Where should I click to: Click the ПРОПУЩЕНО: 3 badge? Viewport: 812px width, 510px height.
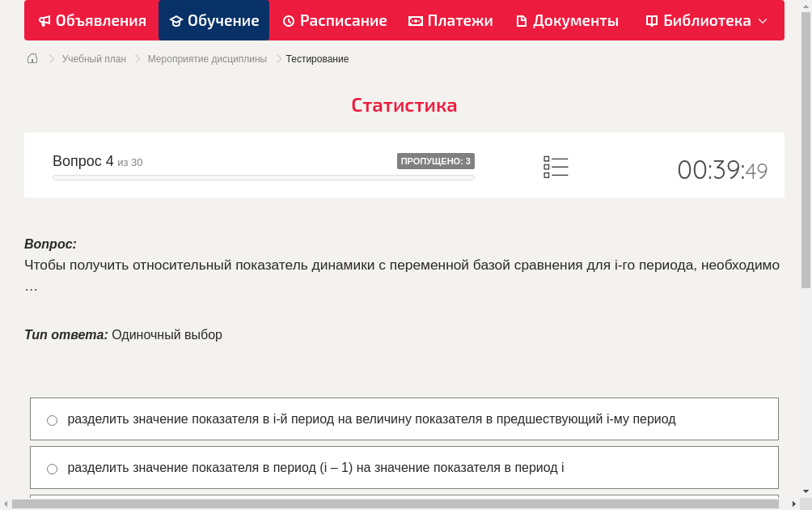coord(436,161)
